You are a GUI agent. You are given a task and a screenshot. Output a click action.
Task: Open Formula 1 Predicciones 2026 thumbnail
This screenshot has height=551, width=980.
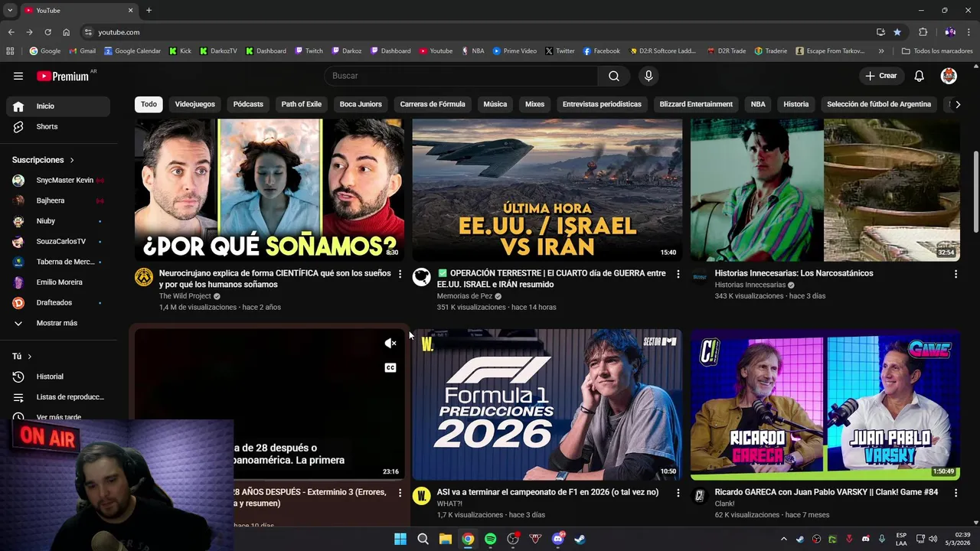547,405
